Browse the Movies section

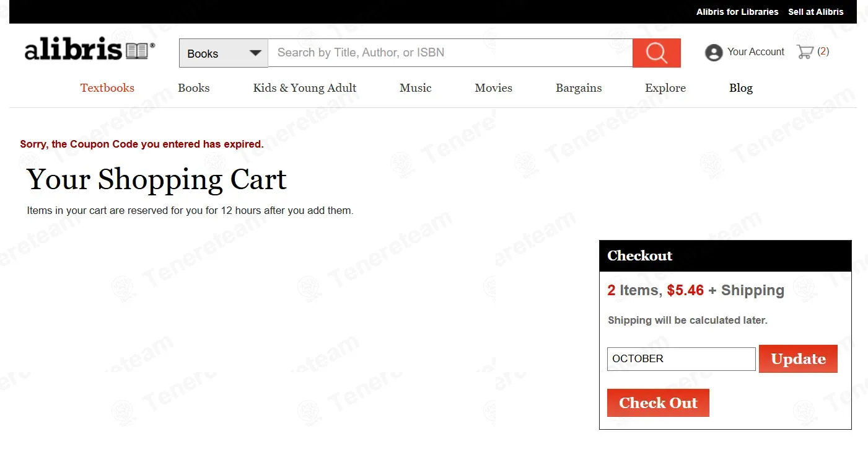coord(494,88)
